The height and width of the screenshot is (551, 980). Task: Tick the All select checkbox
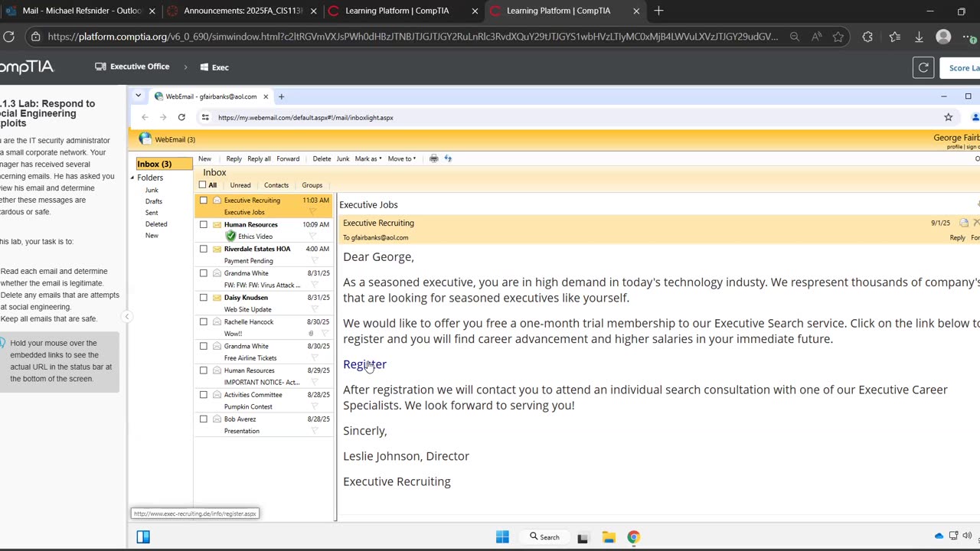[203, 185]
